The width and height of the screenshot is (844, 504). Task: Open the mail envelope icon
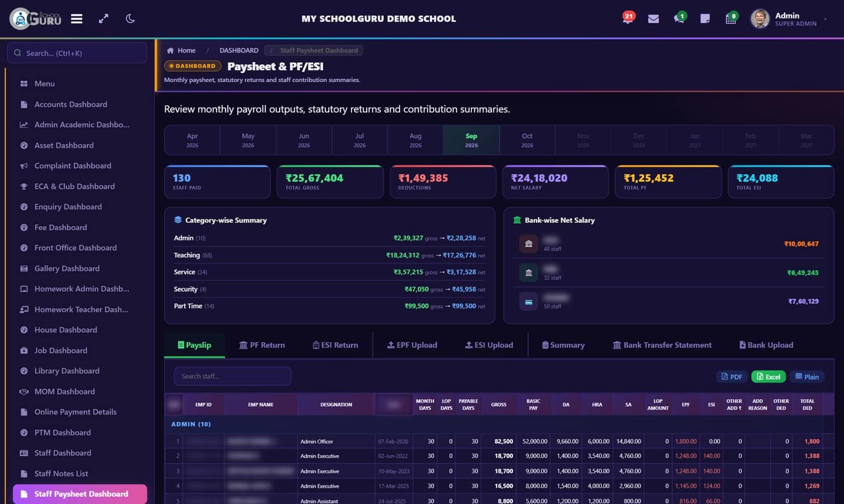click(653, 19)
